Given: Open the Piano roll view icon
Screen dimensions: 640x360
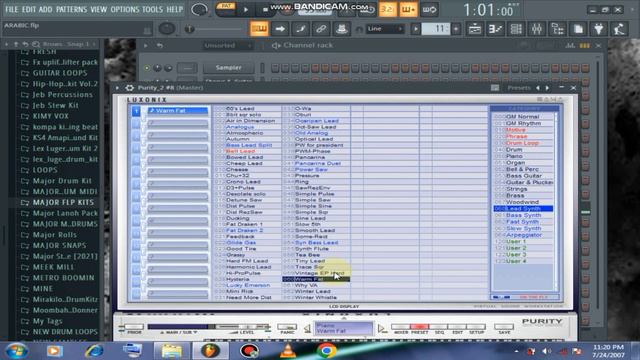Looking at the screenshot, I should (x=496, y=29).
